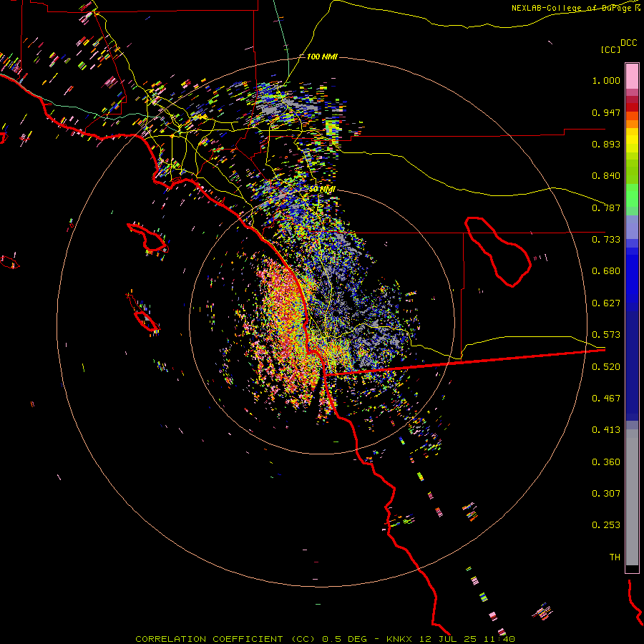Select the 0.680 scale value

coord(606,271)
